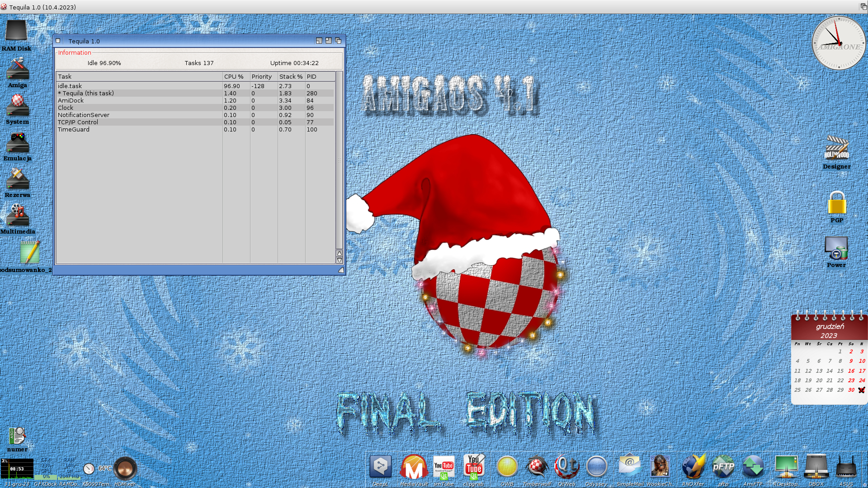Image resolution: width=868 pixels, height=488 pixels.
Task: Open the PGP padlock icon
Action: click(837, 207)
